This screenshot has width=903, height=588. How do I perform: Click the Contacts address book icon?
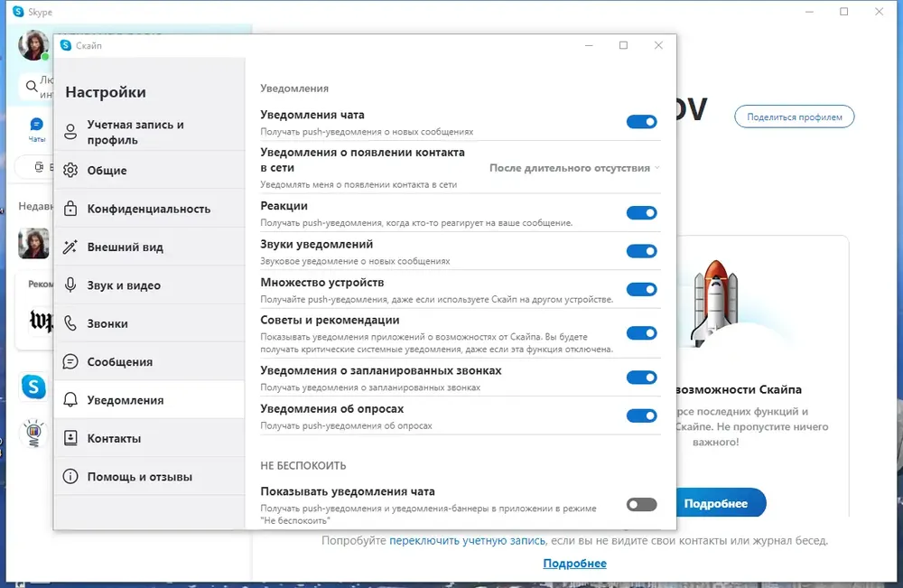[x=70, y=438]
